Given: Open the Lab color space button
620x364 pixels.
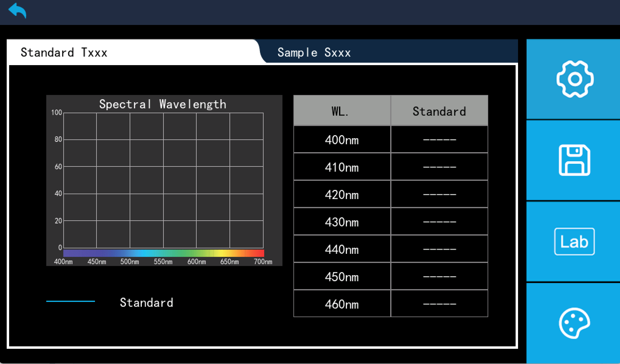Looking at the screenshot, I should pyautogui.click(x=574, y=242).
